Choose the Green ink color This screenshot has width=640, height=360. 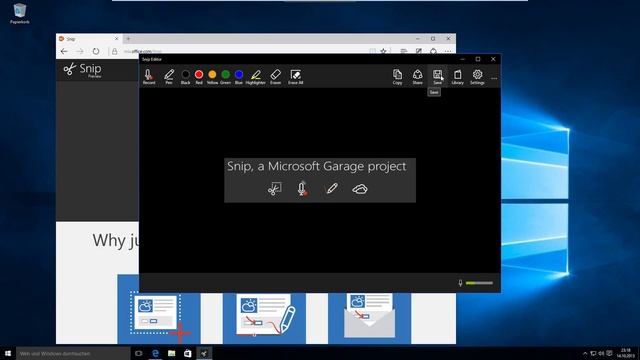coord(225,76)
